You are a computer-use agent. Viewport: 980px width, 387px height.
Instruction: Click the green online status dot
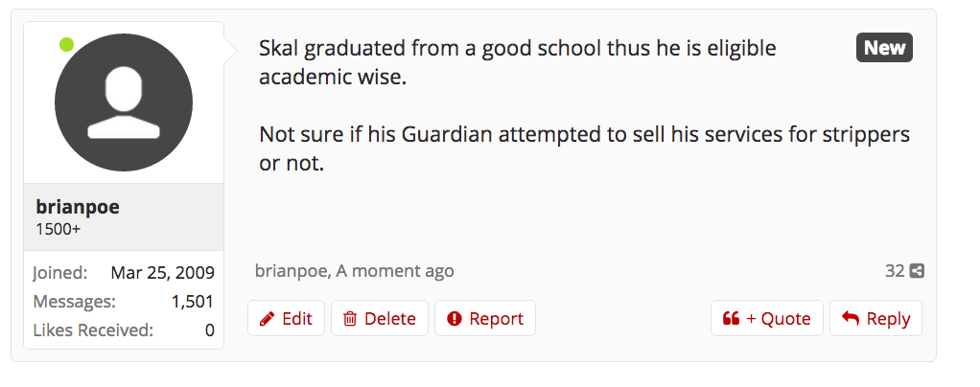[x=67, y=44]
